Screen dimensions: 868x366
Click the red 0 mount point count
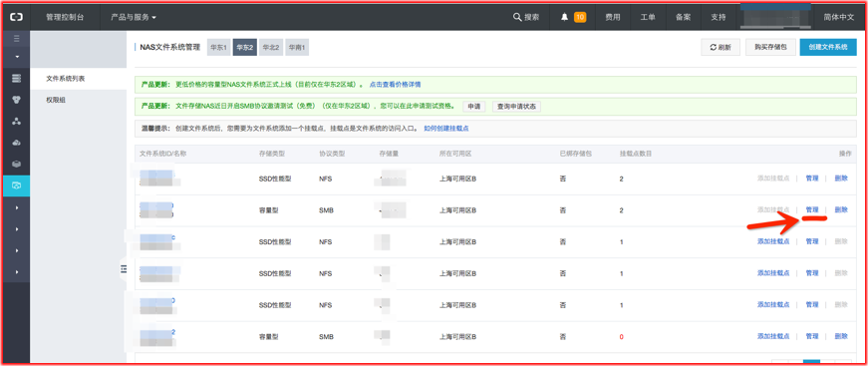[622, 337]
